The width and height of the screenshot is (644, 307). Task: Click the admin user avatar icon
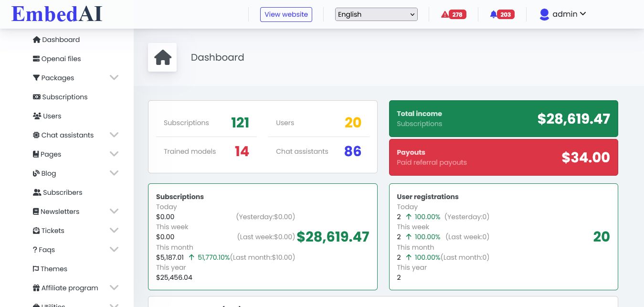[544, 14]
